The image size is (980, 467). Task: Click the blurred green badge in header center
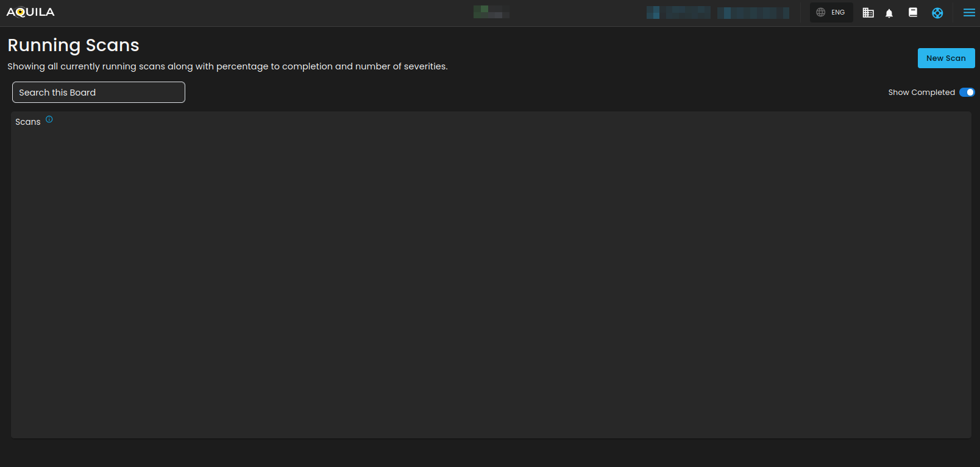(491, 12)
